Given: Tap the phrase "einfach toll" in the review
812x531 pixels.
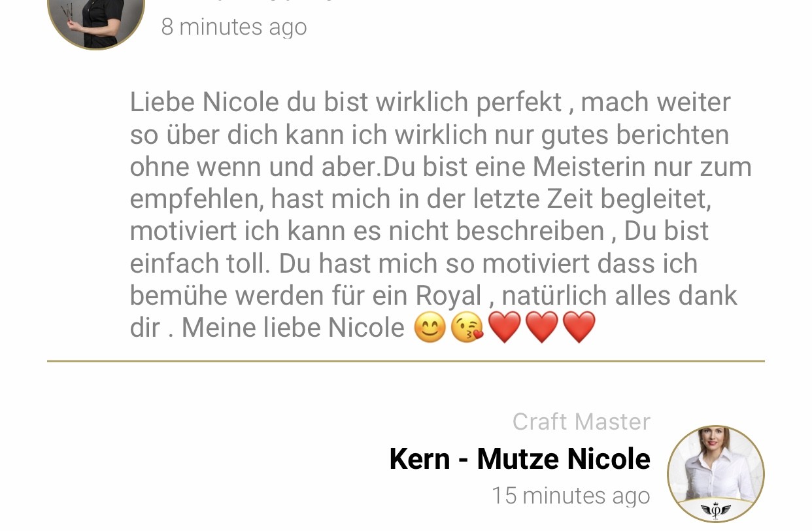Looking at the screenshot, I should 200,264.
